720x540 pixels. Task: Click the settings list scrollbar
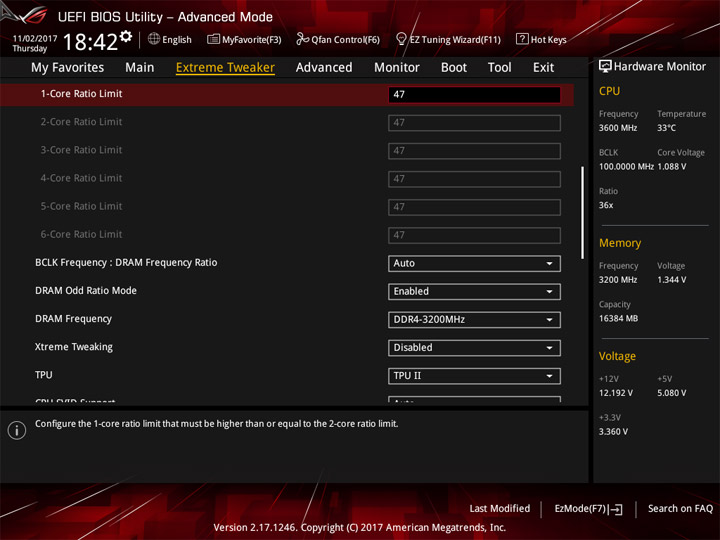click(583, 213)
